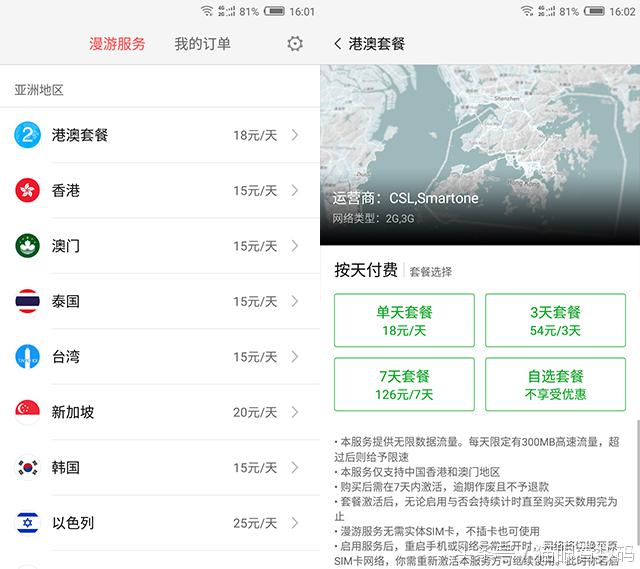The width and height of the screenshot is (640, 569).
Task: Tap the blue 港澳套餐 globe icon
Action: click(27, 135)
